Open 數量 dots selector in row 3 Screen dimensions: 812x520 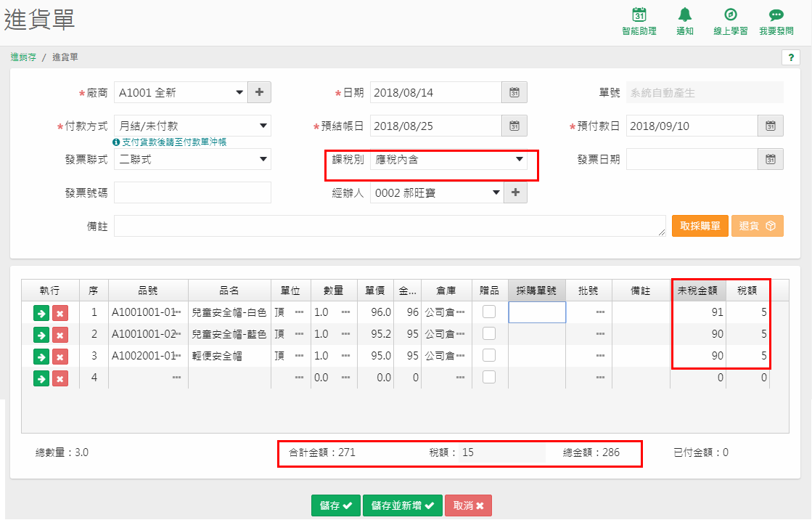click(346, 356)
